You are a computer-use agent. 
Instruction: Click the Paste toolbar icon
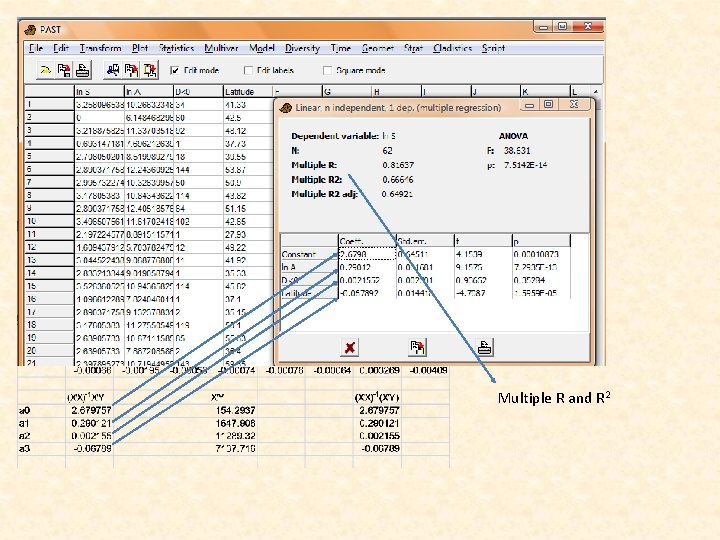pyautogui.click(x=150, y=70)
